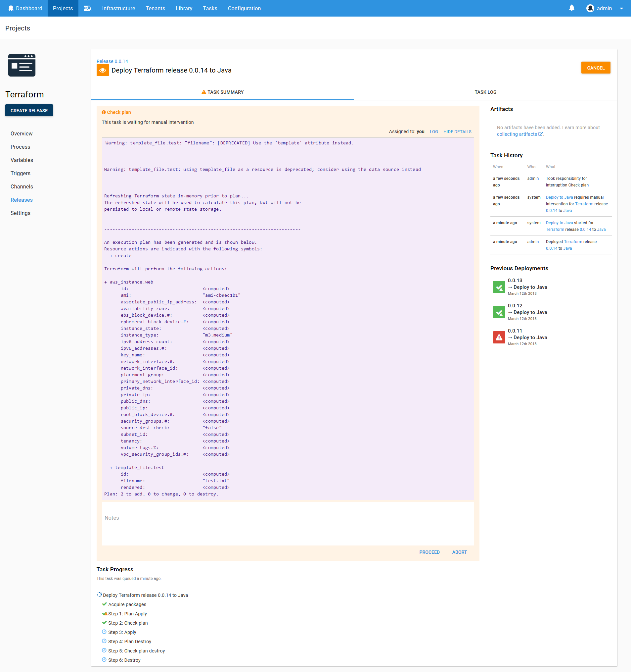
Task: Expand Step 2: Check plan progress item
Action: pyautogui.click(x=128, y=623)
